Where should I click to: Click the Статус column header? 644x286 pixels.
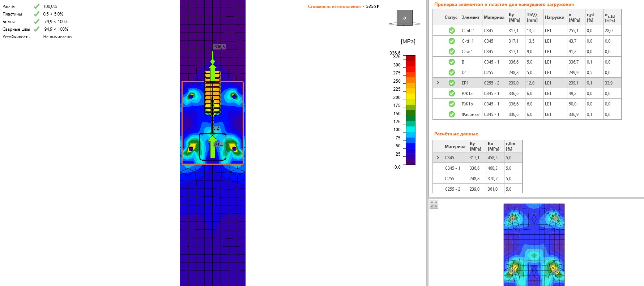pos(451,17)
